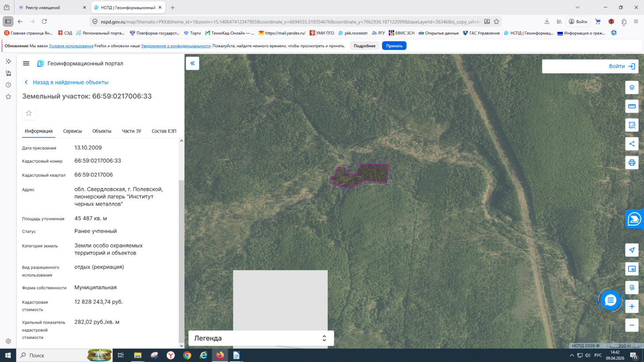Activate the area search selection tool

(x=632, y=125)
